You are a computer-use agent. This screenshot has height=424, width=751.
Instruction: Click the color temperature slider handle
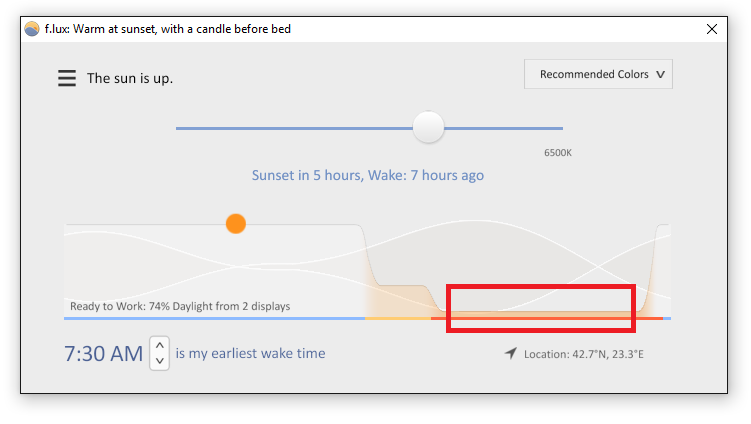428,127
